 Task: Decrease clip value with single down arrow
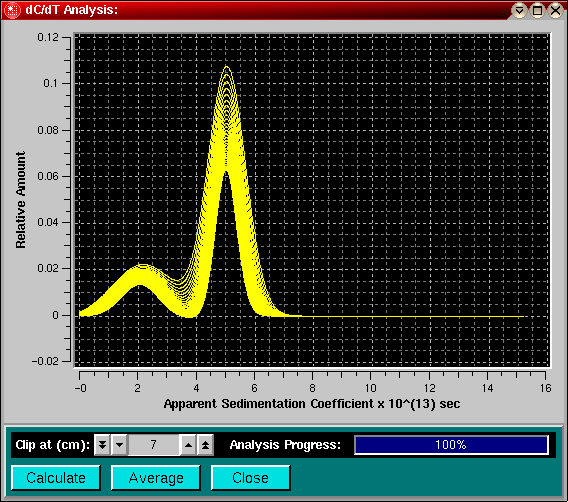[120, 445]
